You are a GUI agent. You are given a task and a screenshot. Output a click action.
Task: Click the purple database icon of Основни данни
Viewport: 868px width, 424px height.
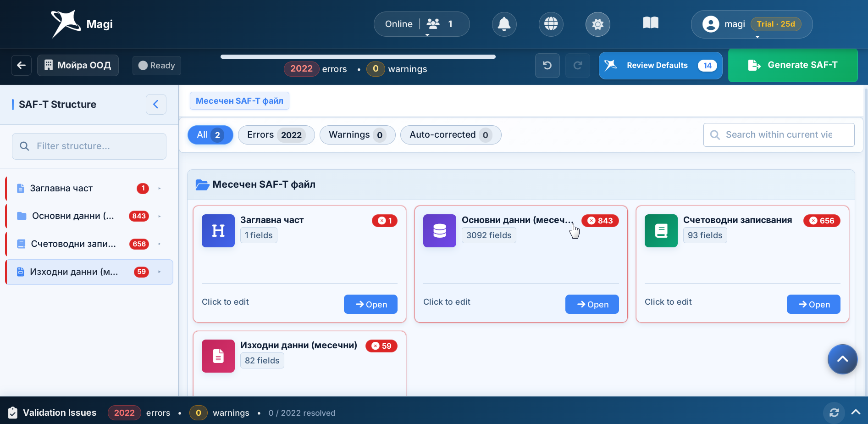(x=440, y=231)
